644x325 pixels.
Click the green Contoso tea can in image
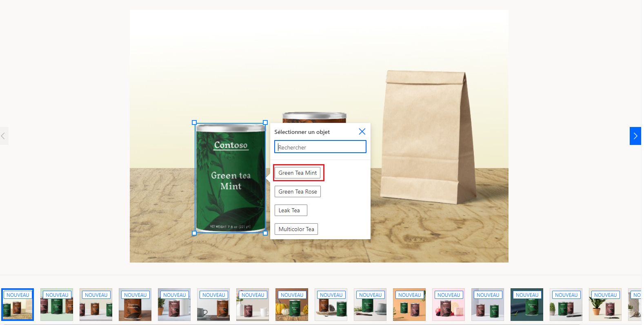tap(231, 178)
